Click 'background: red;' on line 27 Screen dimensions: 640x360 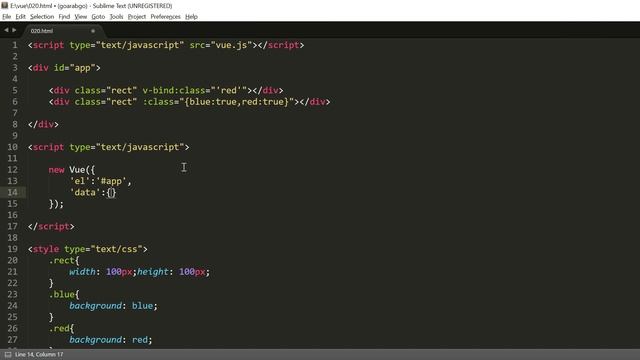coord(111,340)
